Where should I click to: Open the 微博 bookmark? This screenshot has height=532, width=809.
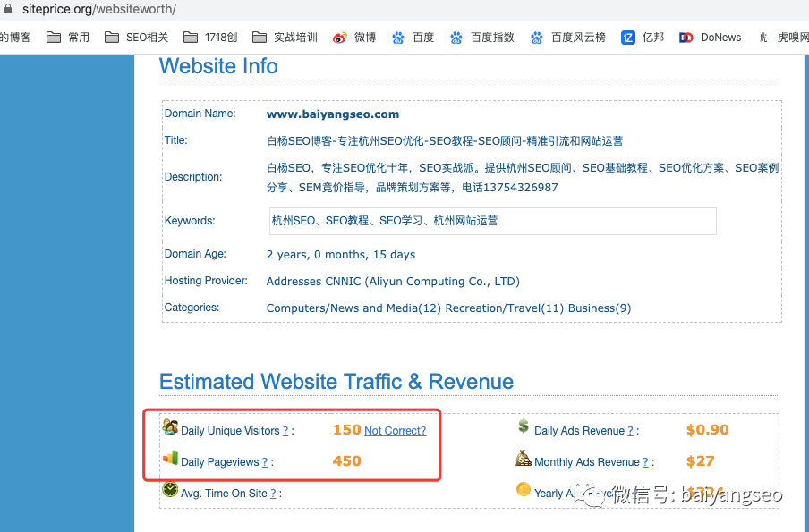[x=354, y=38]
